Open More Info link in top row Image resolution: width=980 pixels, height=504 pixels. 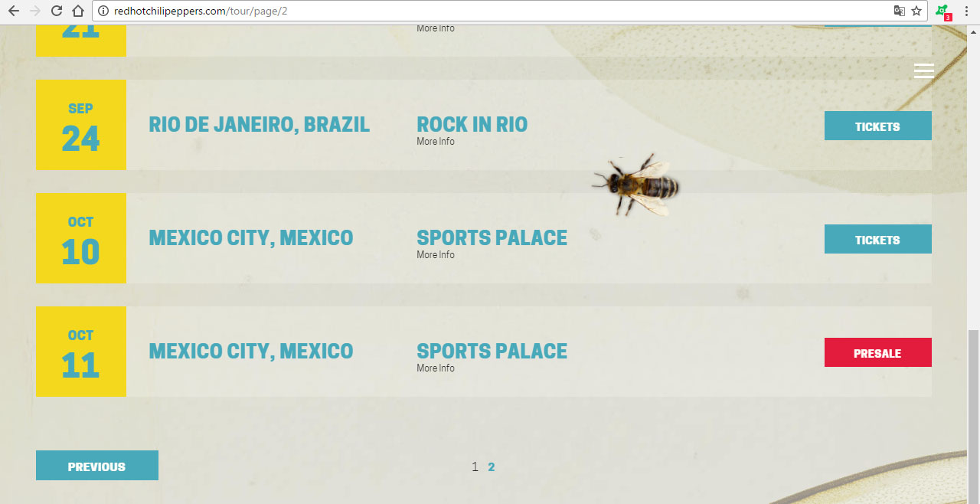pyautogui.click(x=436, y=28)
